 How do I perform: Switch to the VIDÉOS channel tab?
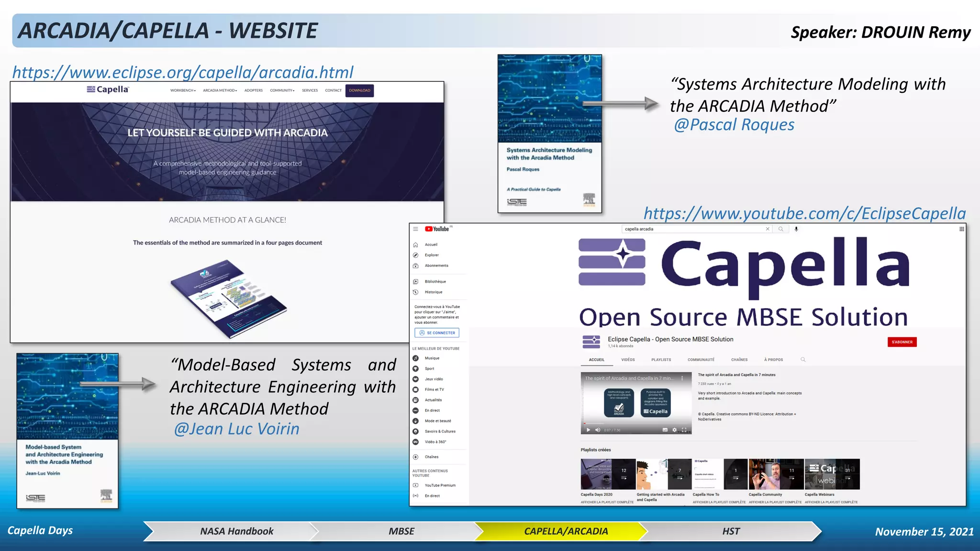click(x=628, y=360)
